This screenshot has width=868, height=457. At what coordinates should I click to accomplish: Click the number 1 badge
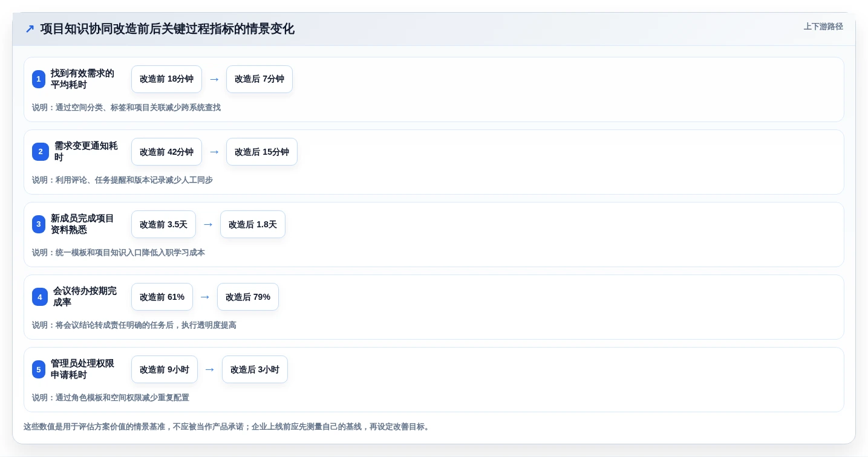coord(39,79)
